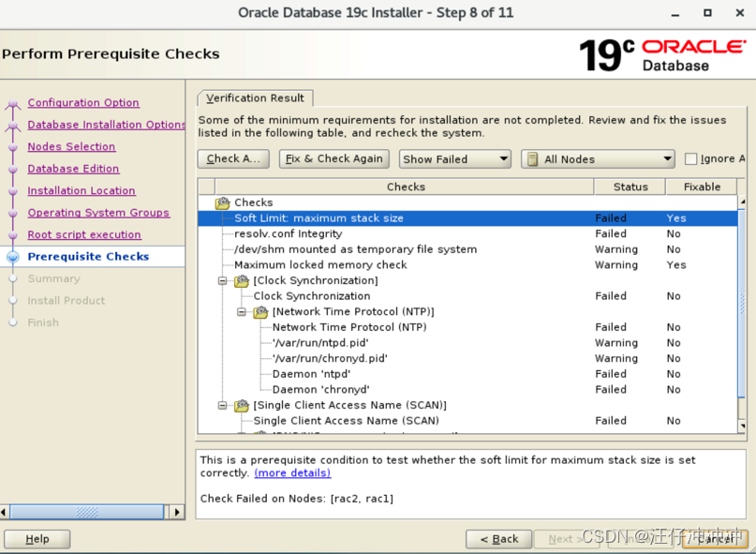
Task: Open the (more details) link
Action: 292,473
